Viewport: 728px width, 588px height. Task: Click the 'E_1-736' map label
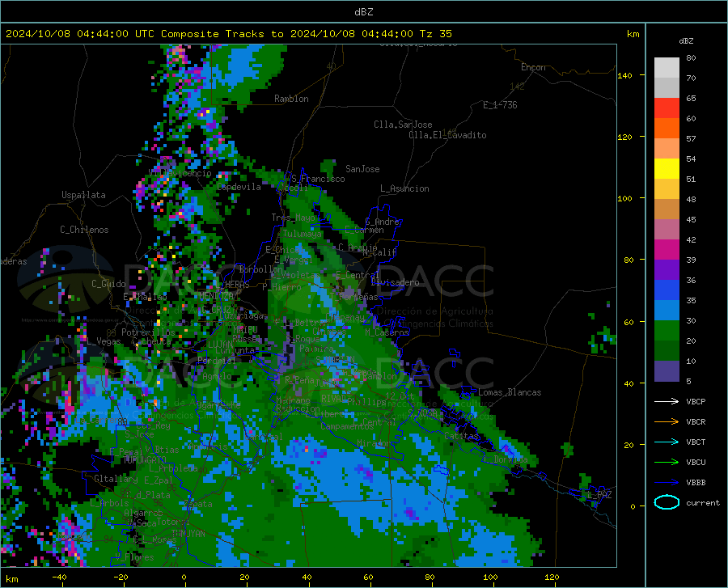coord(500,105)
